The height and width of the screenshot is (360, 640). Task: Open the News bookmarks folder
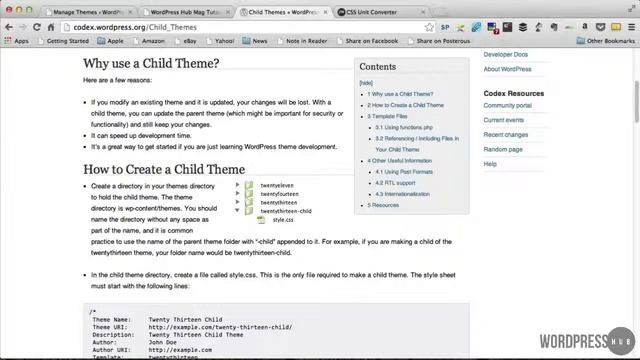(255, 41)
